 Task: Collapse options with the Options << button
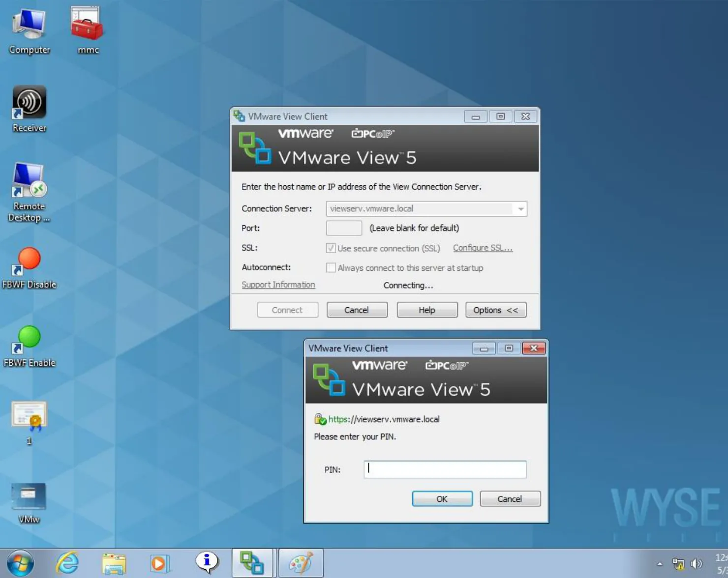[x=496, y=310]
